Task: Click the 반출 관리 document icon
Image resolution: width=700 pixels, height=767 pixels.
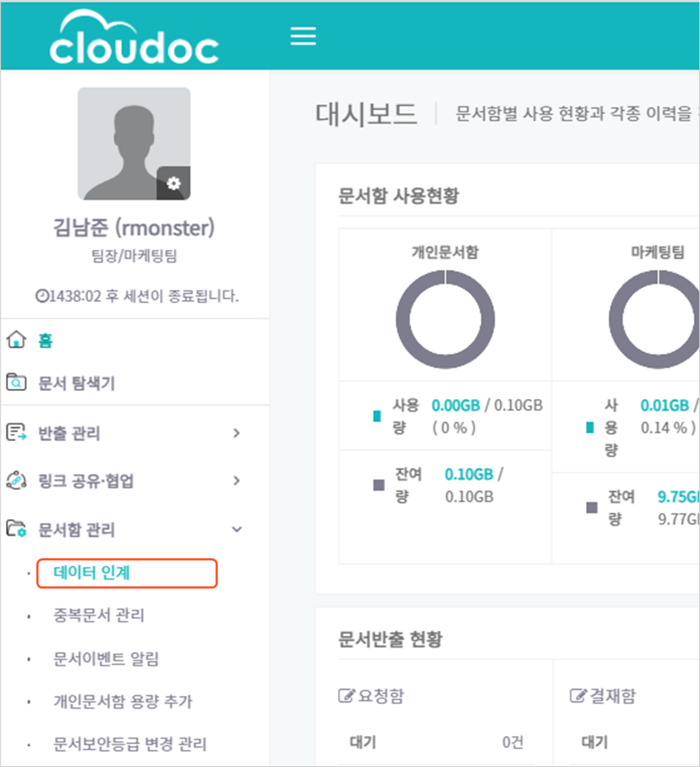Action: pyautogui.click(x=16, y=432)
